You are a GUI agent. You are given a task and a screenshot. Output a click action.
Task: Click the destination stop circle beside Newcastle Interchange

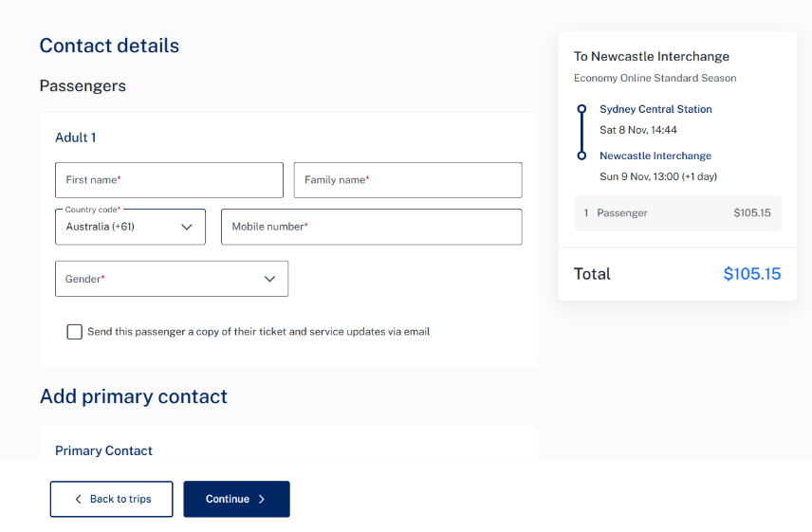pyautogui.click(x=581, y=156)
